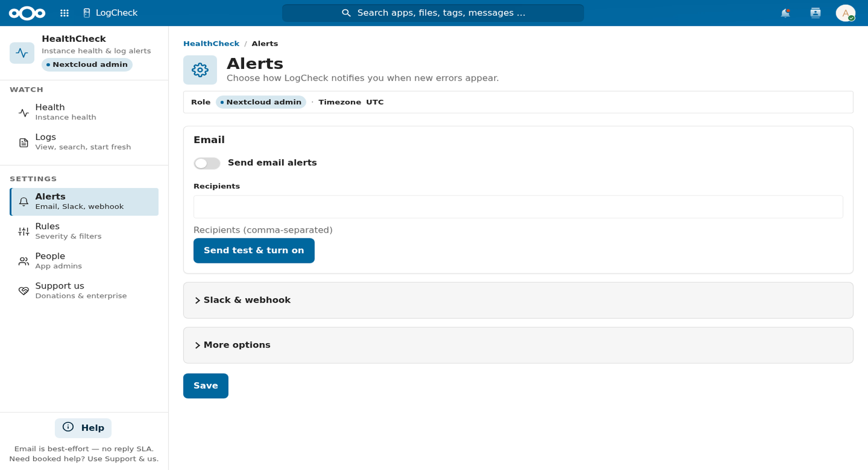Click the Support us heart icon
Image resolution: width=868 pixels, height=470 pixels.
(24, 291)
